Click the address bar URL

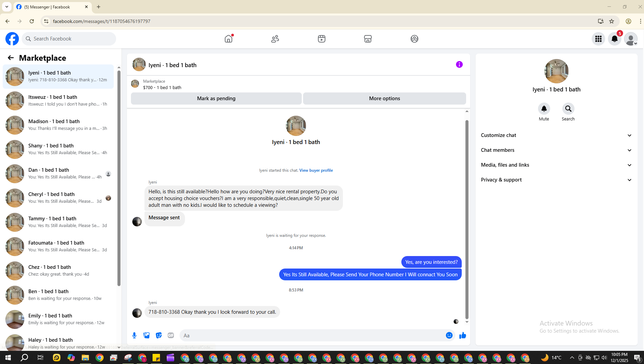[102, 21]
